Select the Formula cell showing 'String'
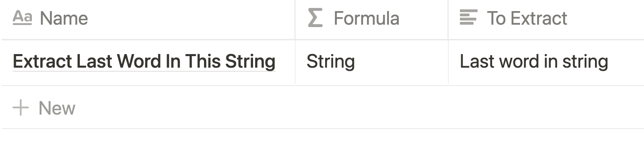Screen dimensions: 644x156 (x=372, y=62)
